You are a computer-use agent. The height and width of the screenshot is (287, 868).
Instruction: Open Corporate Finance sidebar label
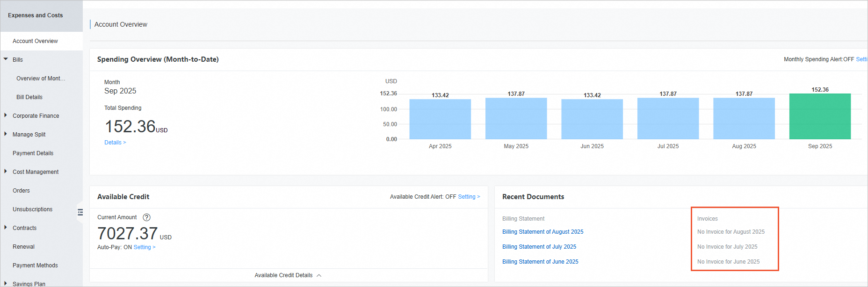coord(36,116)
